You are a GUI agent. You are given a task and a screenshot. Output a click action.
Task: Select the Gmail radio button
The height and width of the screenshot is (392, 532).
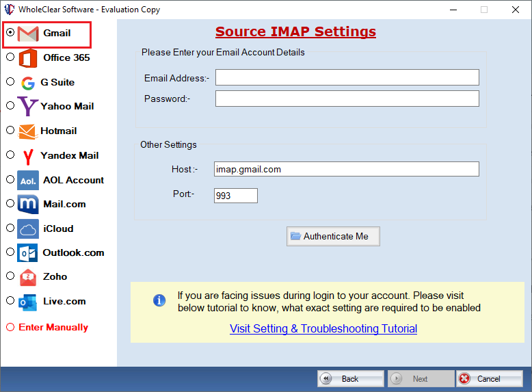(x=10, y=32)
